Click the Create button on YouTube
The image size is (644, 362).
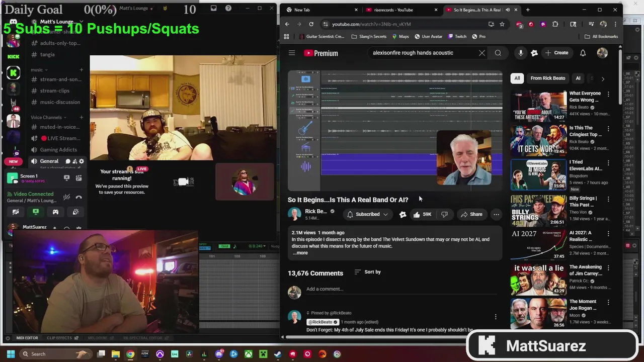tap(556, 53)
